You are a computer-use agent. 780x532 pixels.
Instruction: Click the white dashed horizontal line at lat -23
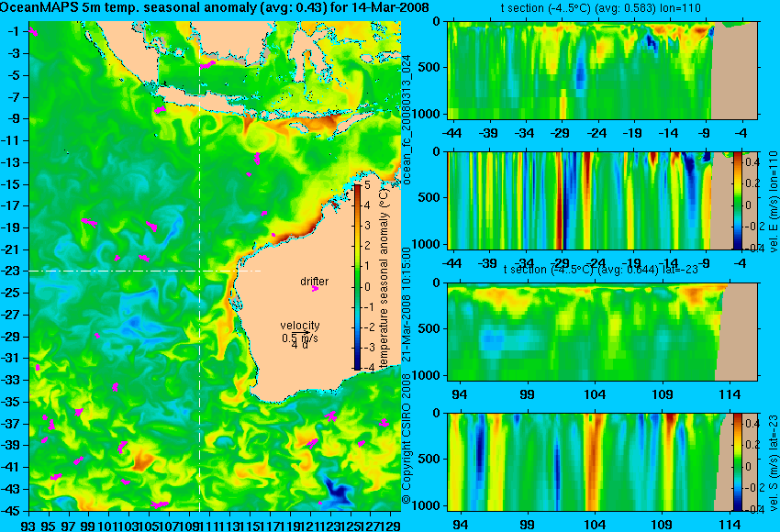click(x=145, y=271)
